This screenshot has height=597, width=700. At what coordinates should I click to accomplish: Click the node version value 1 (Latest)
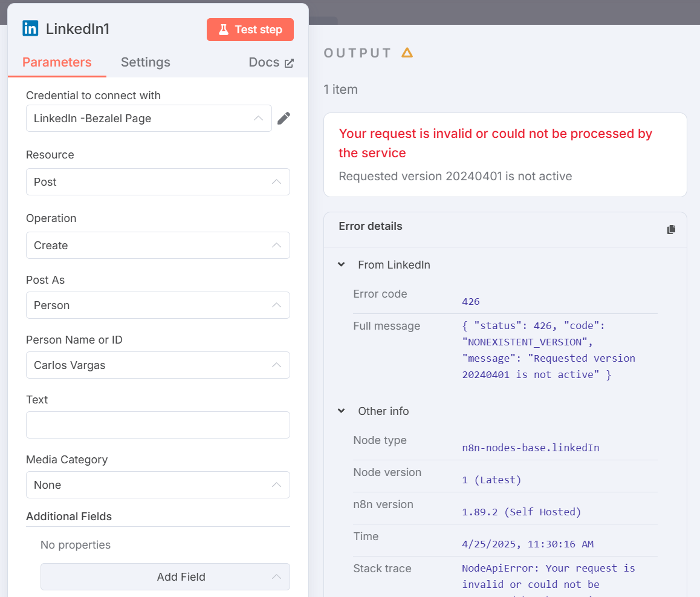click(x=491, y=480)
